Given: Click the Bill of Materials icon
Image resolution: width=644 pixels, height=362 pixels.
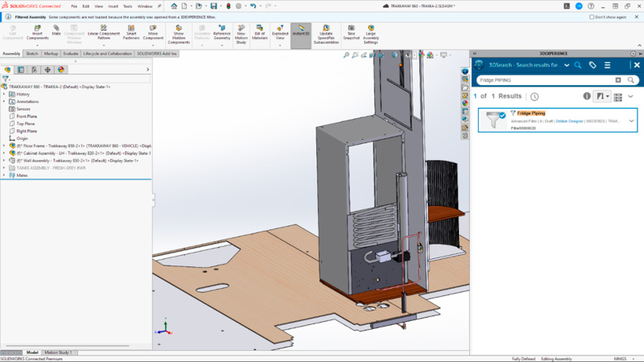Looking at the screenshot, I should (x=259, y=29).
